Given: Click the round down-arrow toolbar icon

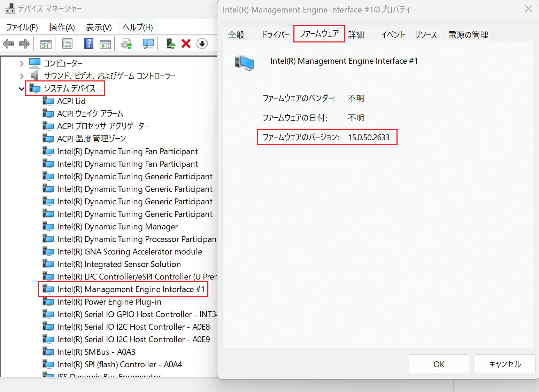Looking at the screenshot, I should [202, 44].
